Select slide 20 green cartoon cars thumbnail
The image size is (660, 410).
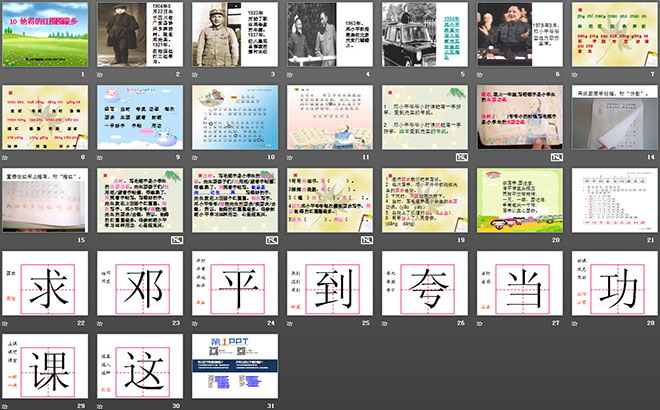(520, 200)
